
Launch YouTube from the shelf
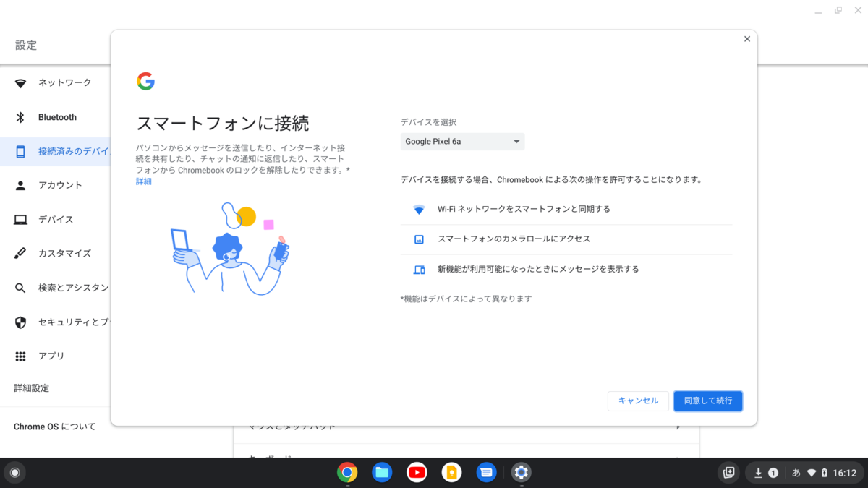pyautogui.click(x=417, y=473)
